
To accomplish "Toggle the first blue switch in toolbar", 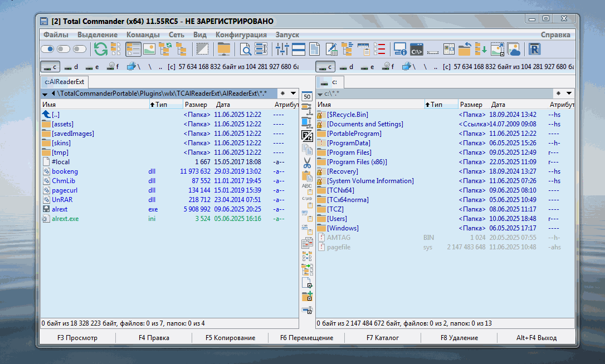I will pos(48,49).
